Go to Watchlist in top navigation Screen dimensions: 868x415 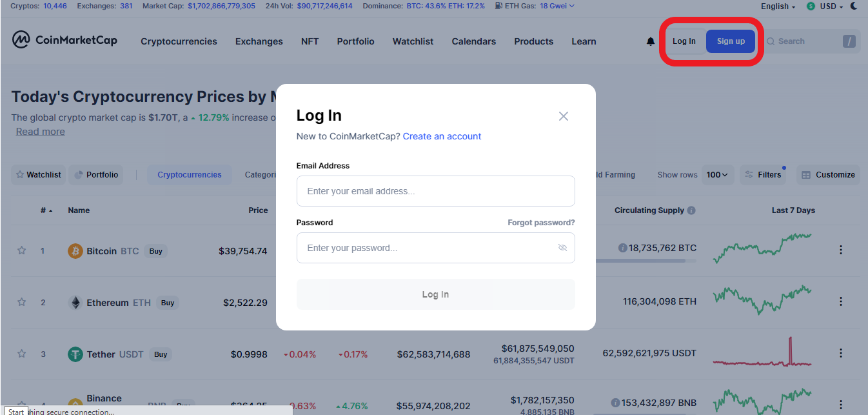[x=413, y=41]
